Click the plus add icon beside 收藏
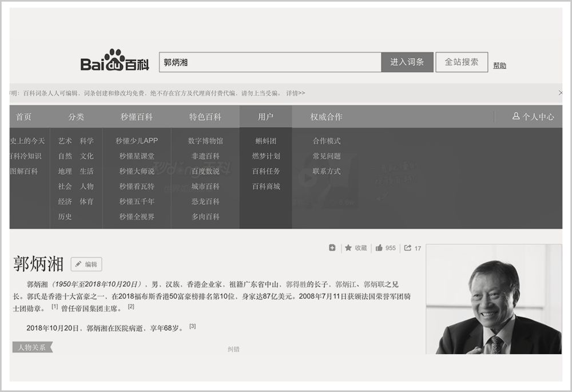Viewport: 572px width, 392px height. pos(332,248)
